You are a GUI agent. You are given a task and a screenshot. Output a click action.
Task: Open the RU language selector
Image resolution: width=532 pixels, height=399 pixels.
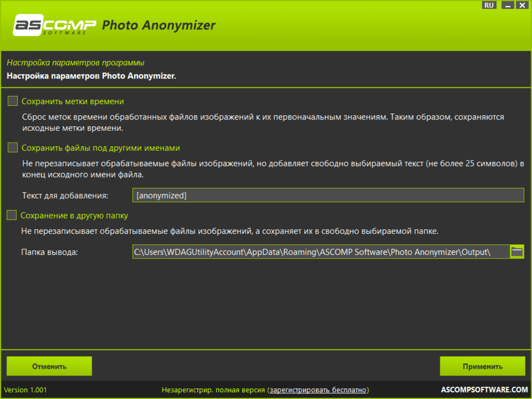tap(489, 5)
